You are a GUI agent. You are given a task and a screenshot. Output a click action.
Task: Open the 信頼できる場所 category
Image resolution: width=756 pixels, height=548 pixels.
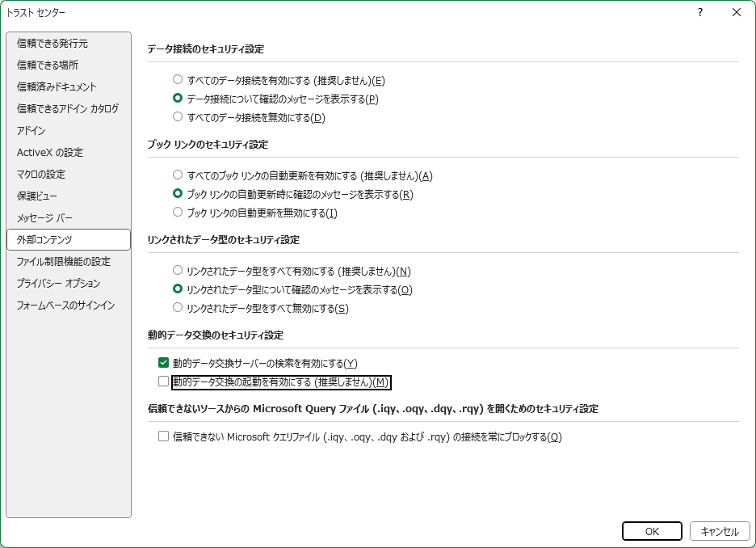pyautogui.click(x=69, y=65)
